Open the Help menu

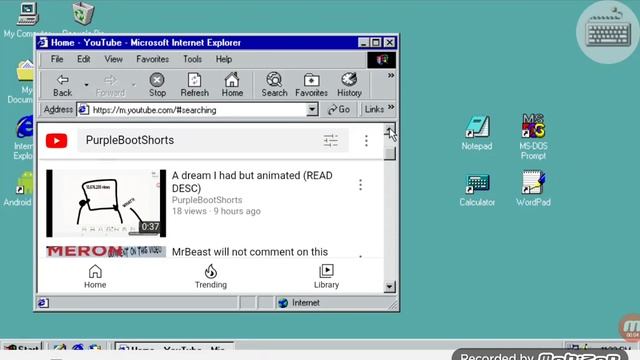[224, 59]
